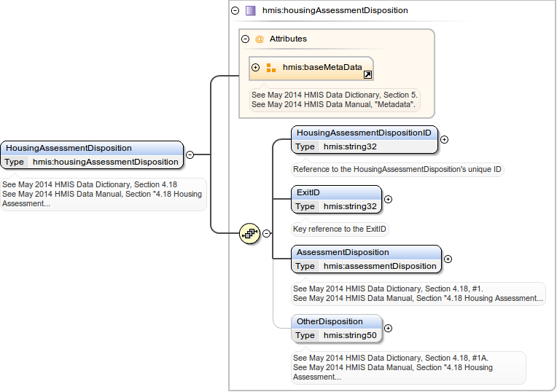This screenshot has height=392, width=557.
Task: Select the ExitID element box
Action: tap(335, 192)
